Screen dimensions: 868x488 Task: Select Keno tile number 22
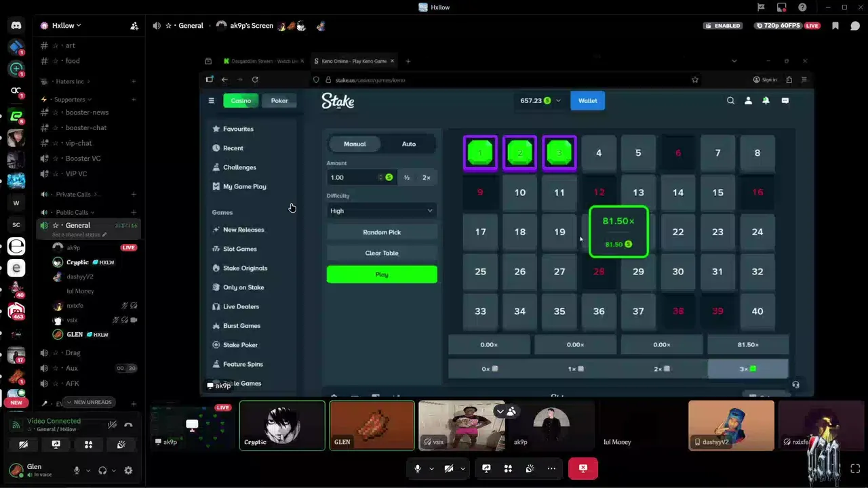[678, 232]
